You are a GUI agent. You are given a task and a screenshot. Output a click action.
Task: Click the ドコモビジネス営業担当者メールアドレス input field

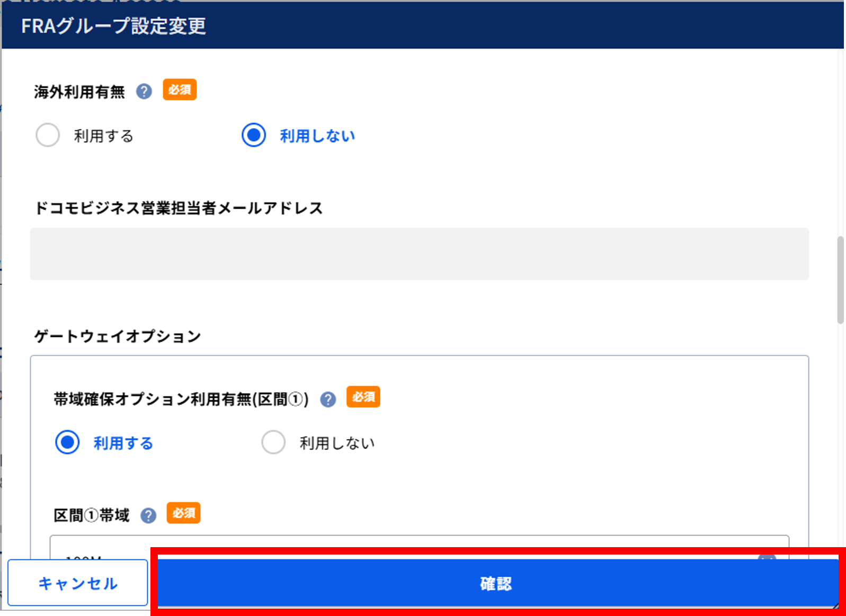point(419,254)
